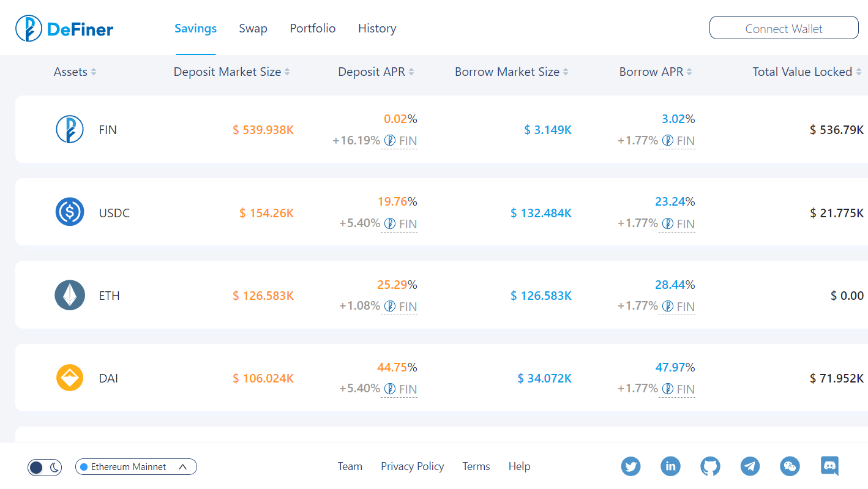868x489 pixels.
Task: Click the $ 34.072K borrow value
Action: (x=545, y=378)
